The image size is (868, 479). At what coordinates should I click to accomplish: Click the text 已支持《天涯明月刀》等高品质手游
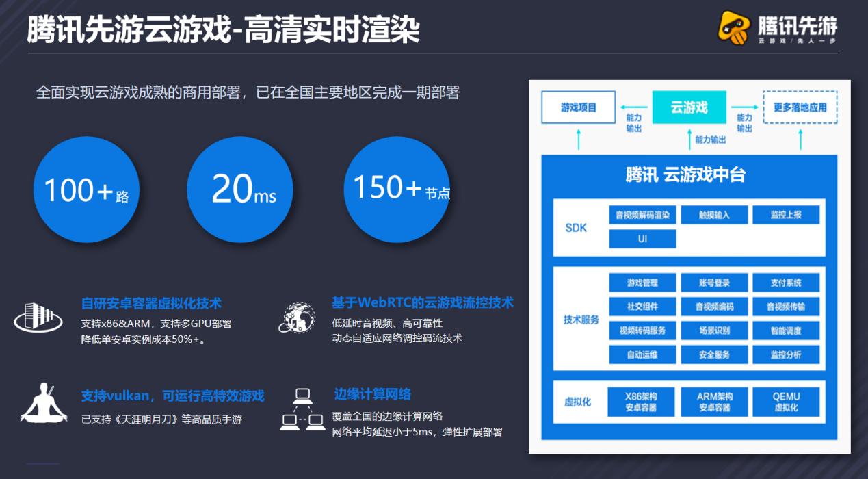(161, 419)
